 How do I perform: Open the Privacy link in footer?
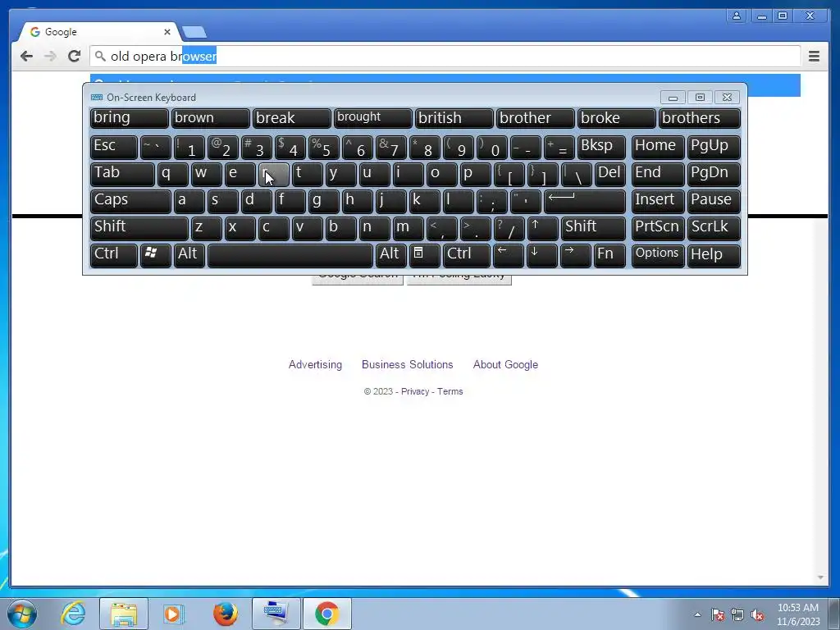click(x=414, y=391)
